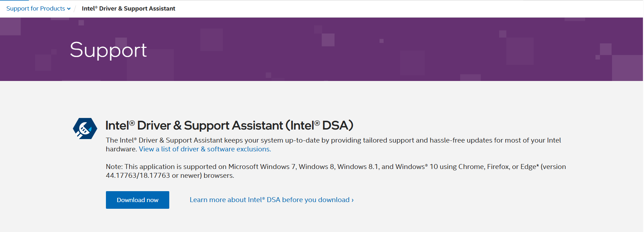Click the description paragraph about tailored support
This screenshot has width=644, height=232.
tap(333, 140)
